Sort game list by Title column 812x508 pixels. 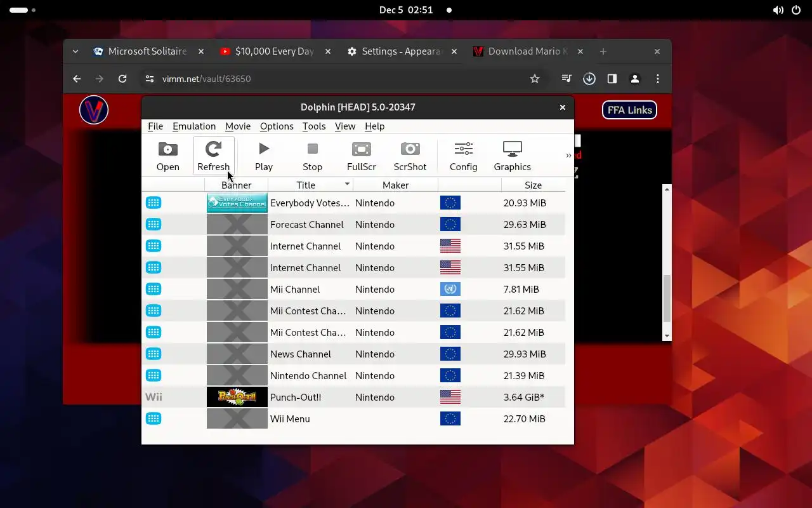tap(310, 185)
